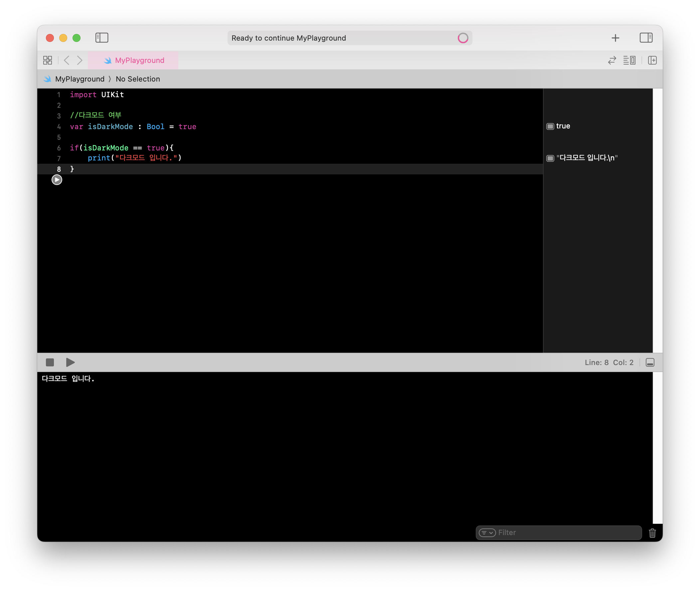This screenshot has width=700, height=591.
Task: Open the related items grid menu
Action: 48,60
